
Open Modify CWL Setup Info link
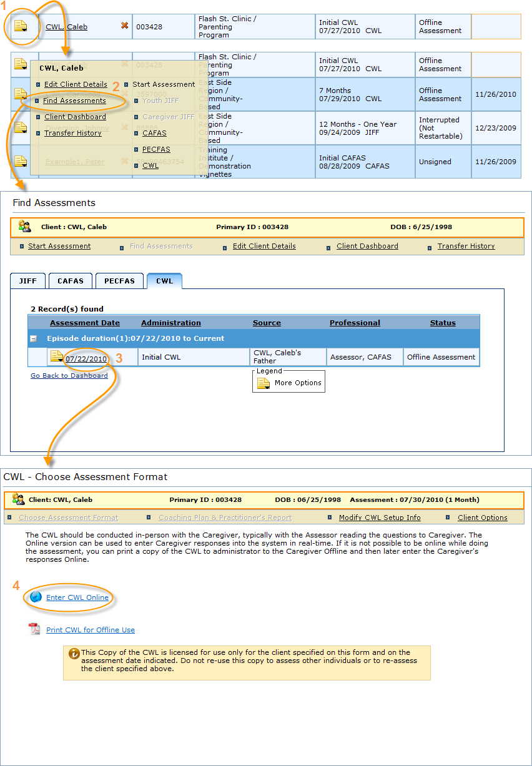point(380,518)
